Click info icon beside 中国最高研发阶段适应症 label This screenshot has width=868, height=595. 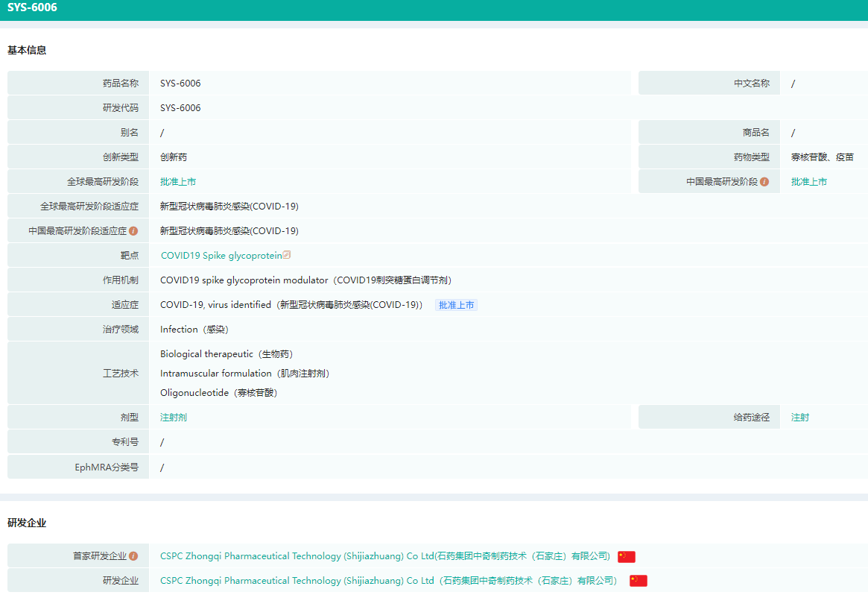pos(133,231)
